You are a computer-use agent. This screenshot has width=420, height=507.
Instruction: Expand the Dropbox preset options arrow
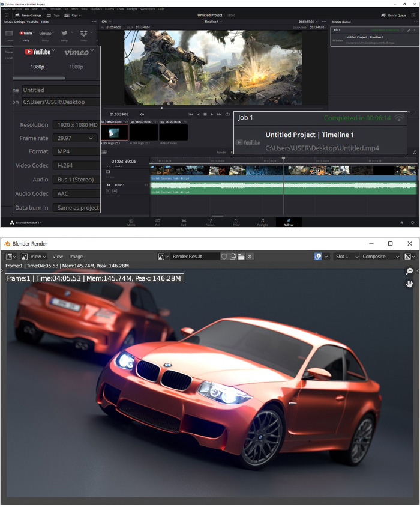91,32
